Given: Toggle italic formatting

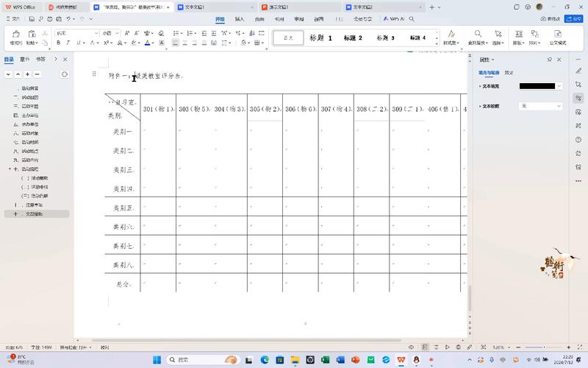Looking at the screenshot, I should tap(68, 43).
